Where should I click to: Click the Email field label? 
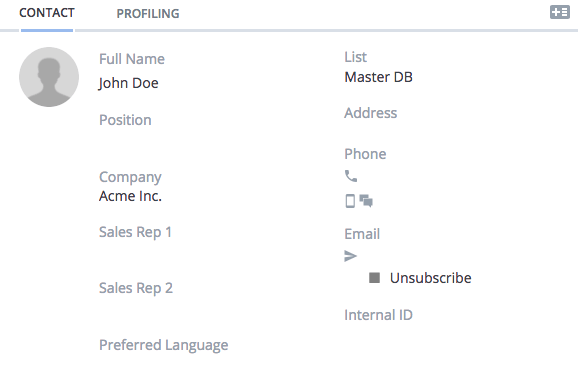pyautogui.click(x=362, y=234)
